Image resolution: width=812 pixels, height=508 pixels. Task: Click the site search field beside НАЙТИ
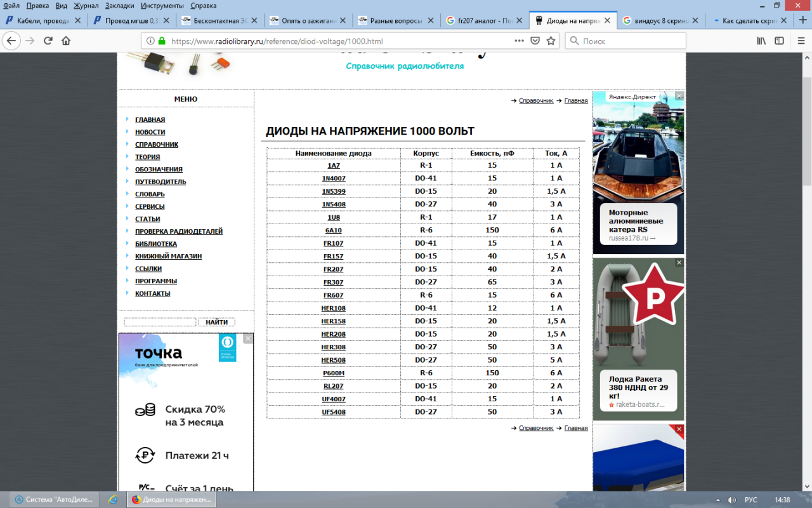pyautogui.click(x=160, y=322)
